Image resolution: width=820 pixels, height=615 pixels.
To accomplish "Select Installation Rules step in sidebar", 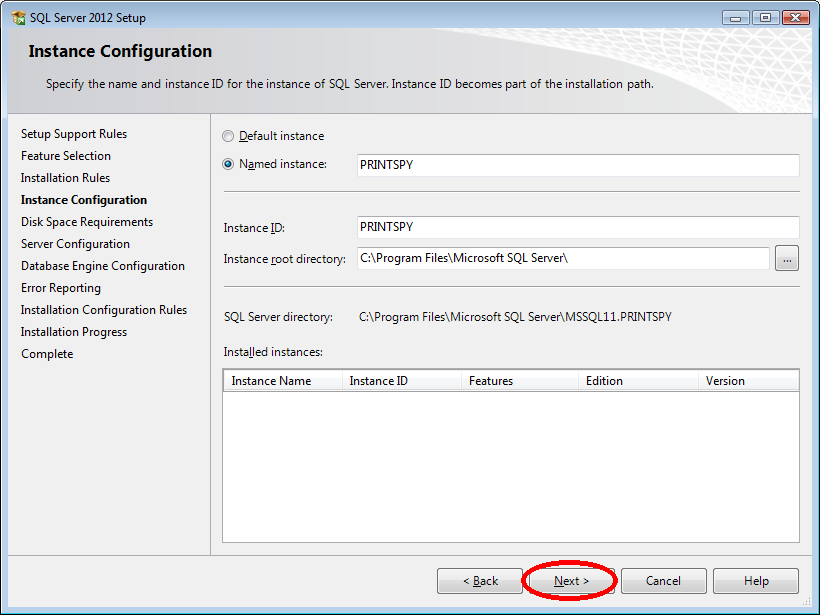I will (x=65, y=178).
